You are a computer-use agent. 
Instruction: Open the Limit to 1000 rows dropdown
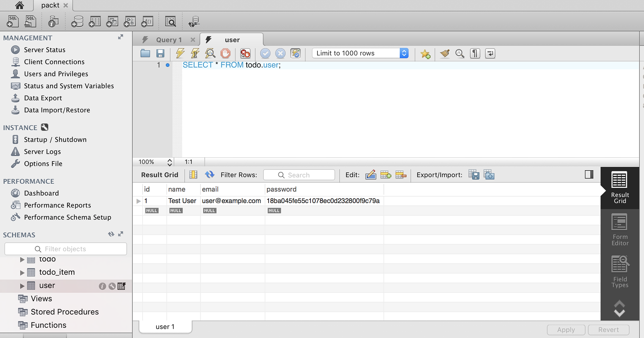point(360,53)
